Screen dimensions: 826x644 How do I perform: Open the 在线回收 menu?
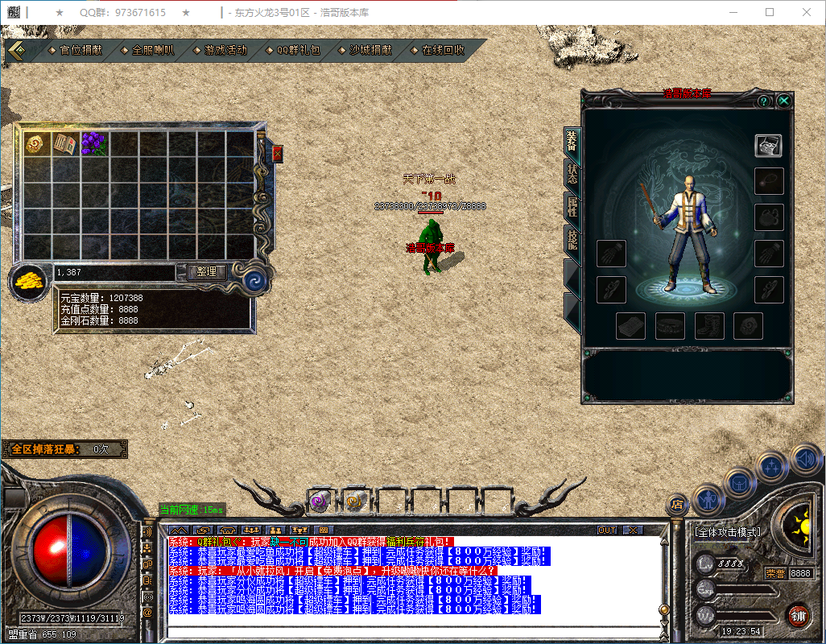438,50
